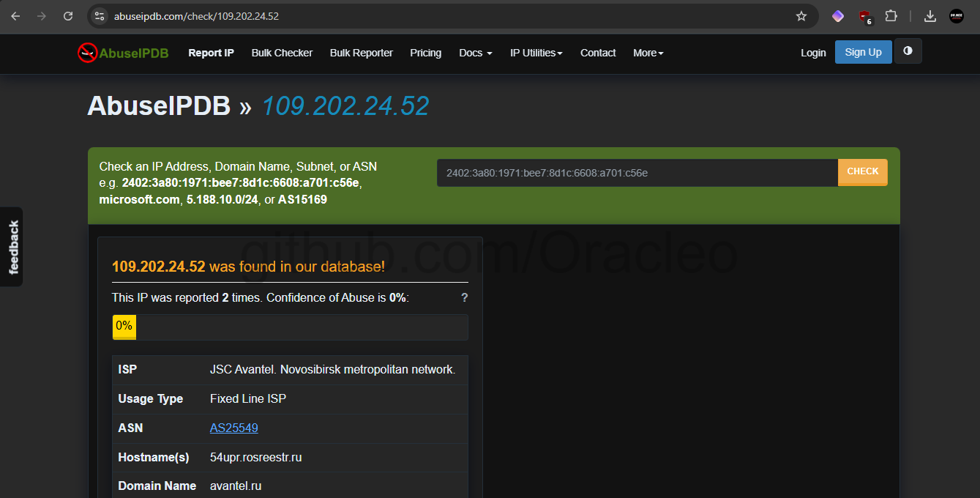The image size is (980, 498).
Task: Go back with the browser back arrow
Action: point(15,16)
